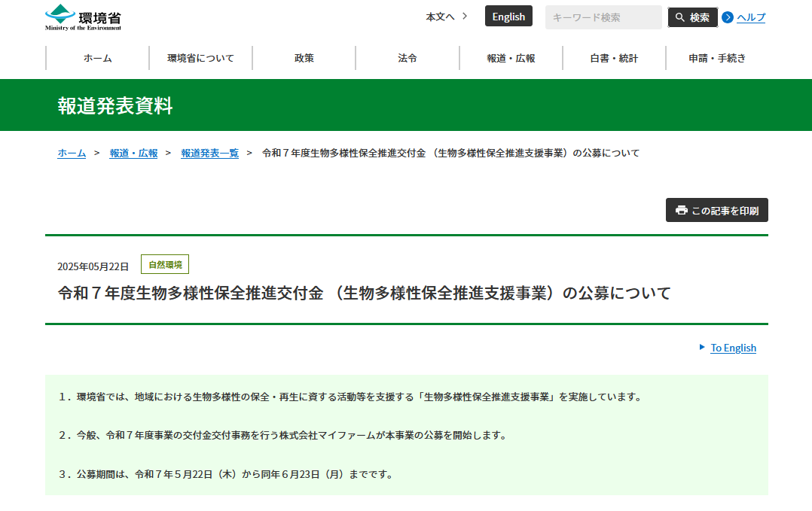This screenshot has height=511, width=812.
Task: Click the magnifier icon on search button
Action: 679,17
